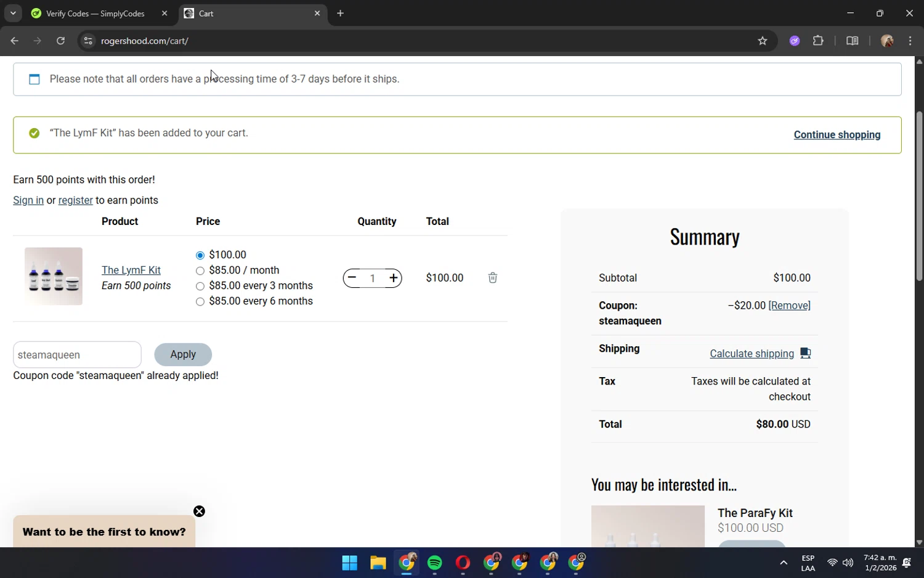Open the ESP LAA language switcher

tap(808, 563)
